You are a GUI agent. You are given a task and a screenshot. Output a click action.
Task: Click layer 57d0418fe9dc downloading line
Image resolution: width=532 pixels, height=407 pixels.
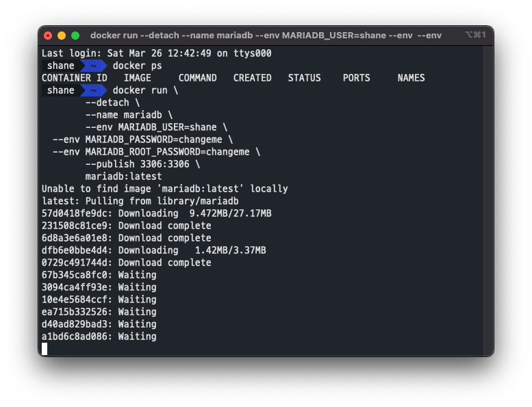156,213
